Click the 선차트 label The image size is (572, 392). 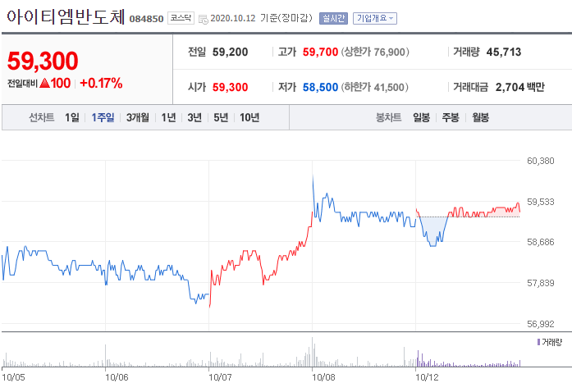point(42,117)
